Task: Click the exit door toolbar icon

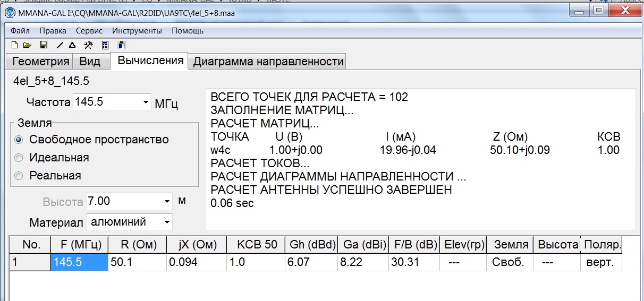Action: tap(122, 46)
